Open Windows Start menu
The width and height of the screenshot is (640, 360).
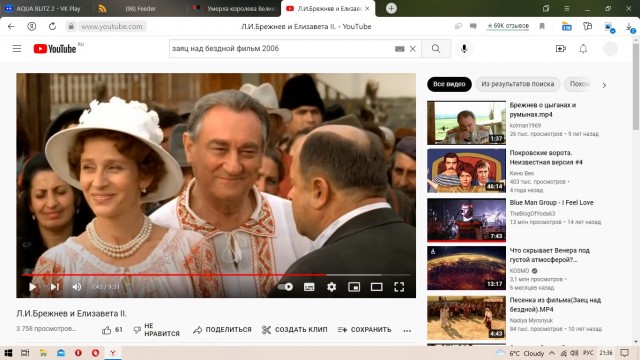point(8,353)
